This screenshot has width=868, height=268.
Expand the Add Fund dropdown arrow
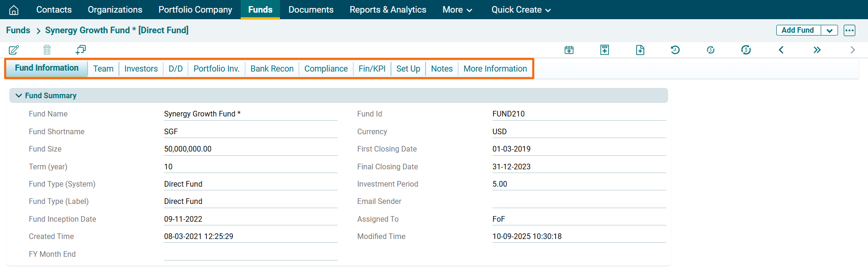[829, 30]
